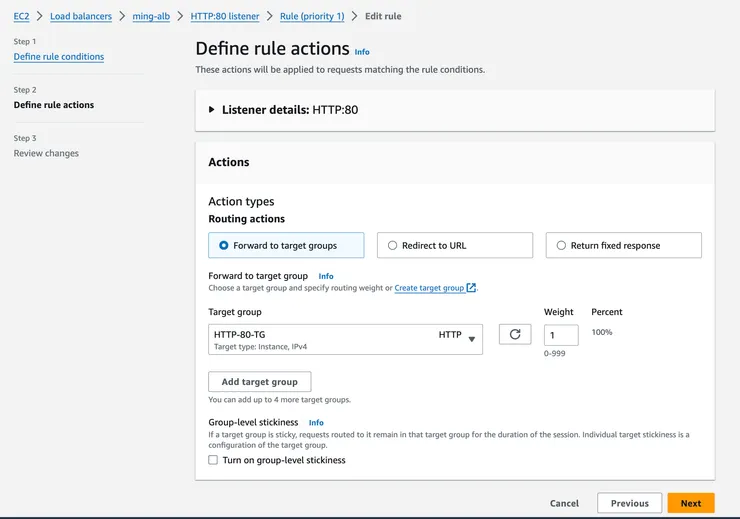The image size is (740, 519).
Task: Navigate to EC2 breadcrumb
Action: 21,17
